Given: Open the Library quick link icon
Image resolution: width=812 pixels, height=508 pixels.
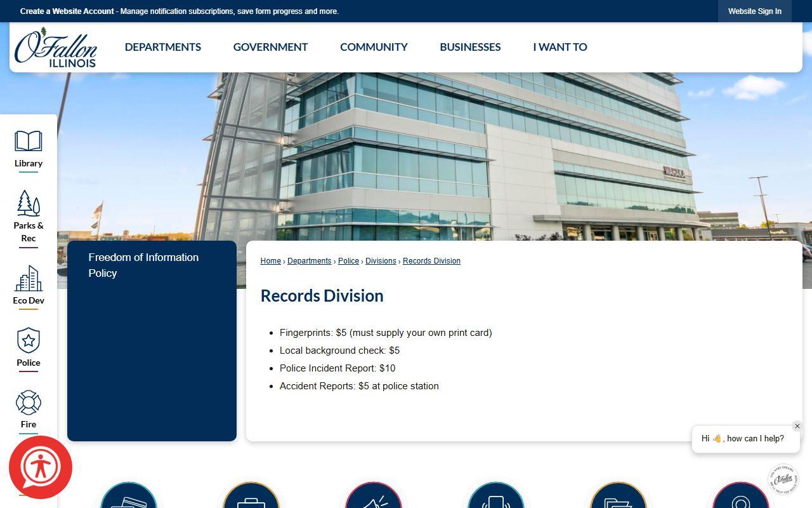Looking at the screenshot, I should (x=29, y=141).
